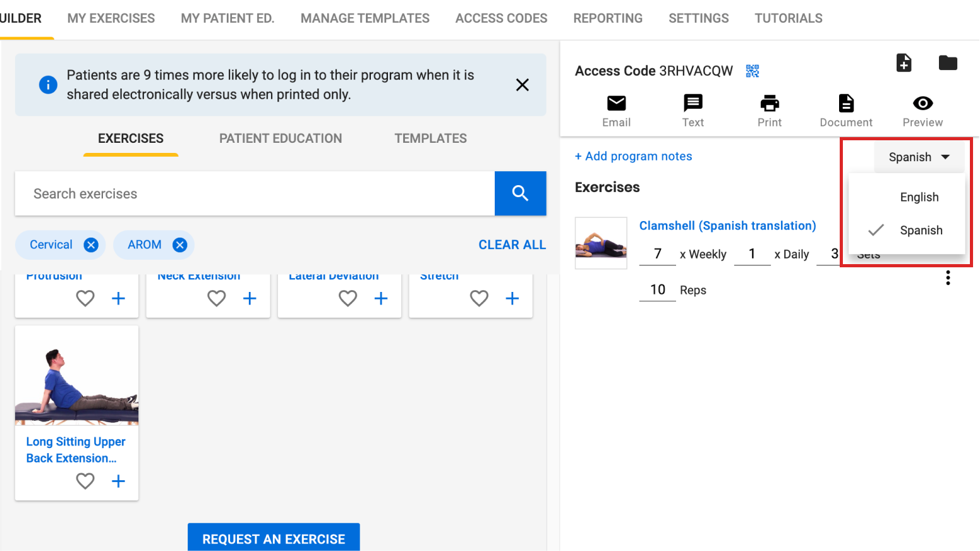Click the new program file-plus icon

(x=904, y=63)
